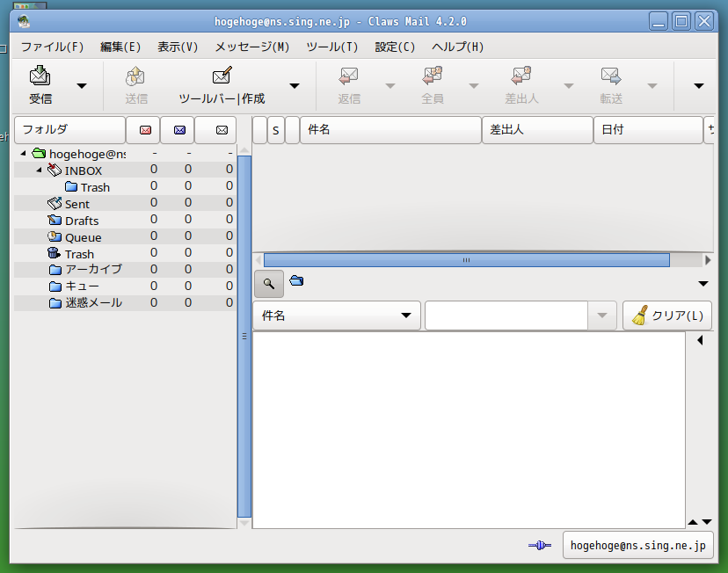This screenshot has width=728, height=573.
Task: Compose a new mail with ツールバー|作成
Action: (222, 86)
